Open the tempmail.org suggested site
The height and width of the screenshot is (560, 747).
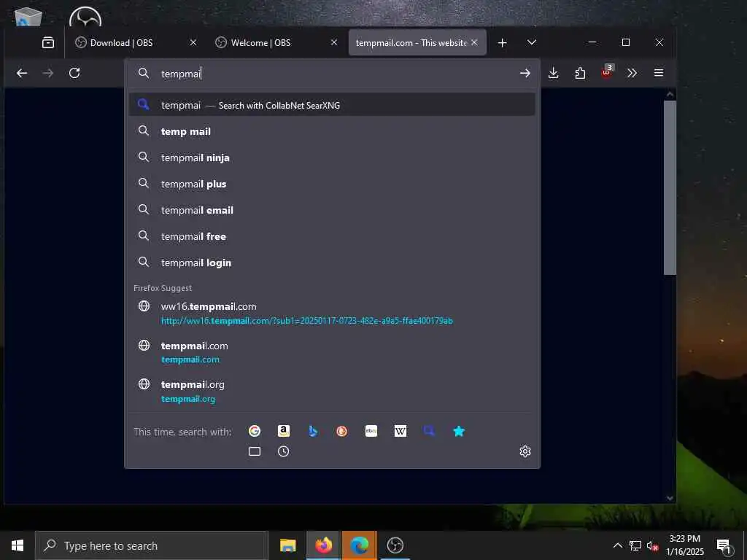coord(332,392)
